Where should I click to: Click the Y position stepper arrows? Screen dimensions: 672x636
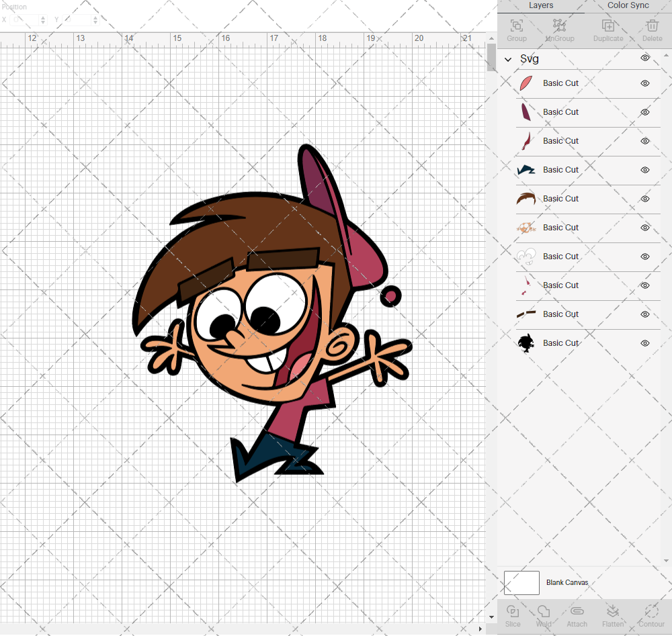[x=95, y=19]
